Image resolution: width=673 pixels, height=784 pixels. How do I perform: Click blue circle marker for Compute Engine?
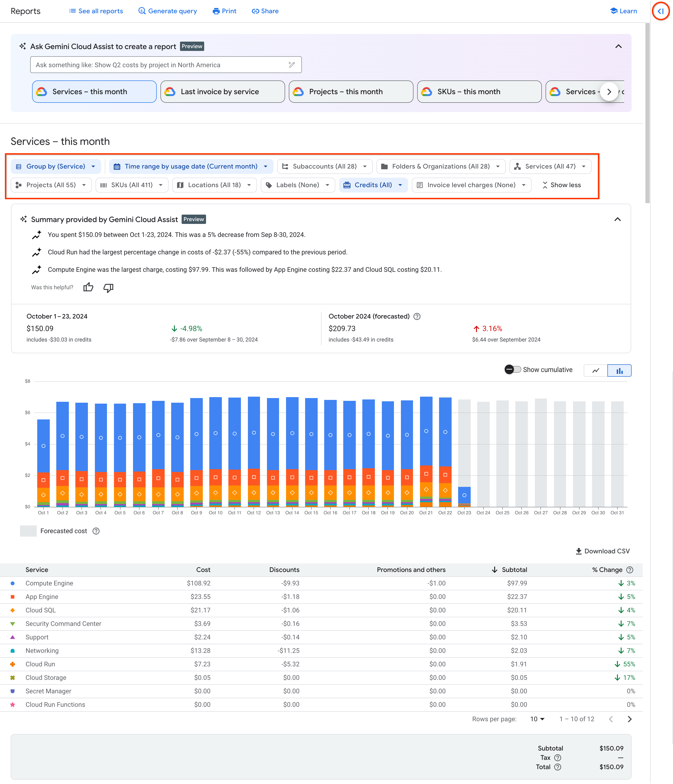click(13, 583)
